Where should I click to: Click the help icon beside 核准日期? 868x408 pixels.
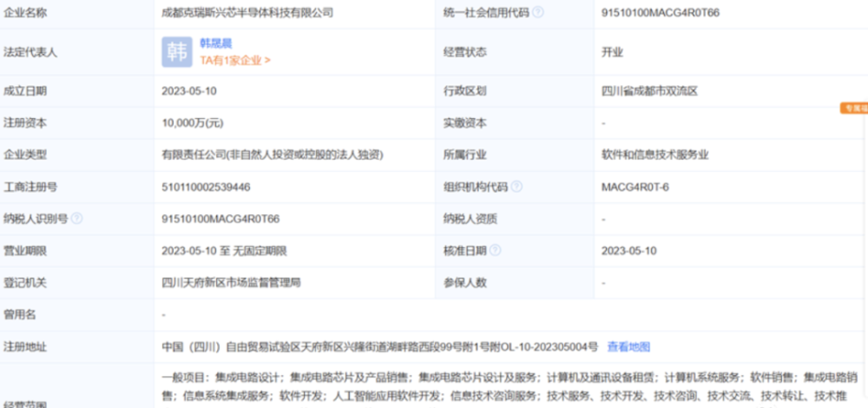495,251
